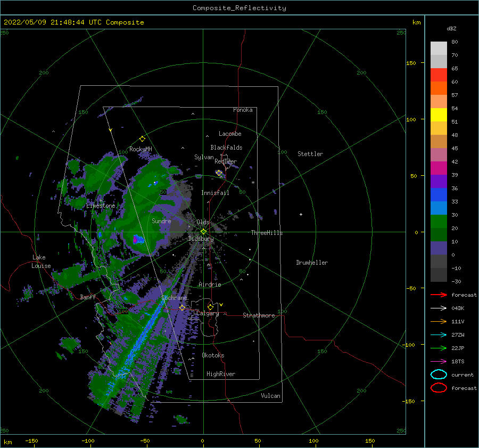Click the Cochrane label
The height and width of the screenshot is (448, 479).
click(x=174, y=298)
